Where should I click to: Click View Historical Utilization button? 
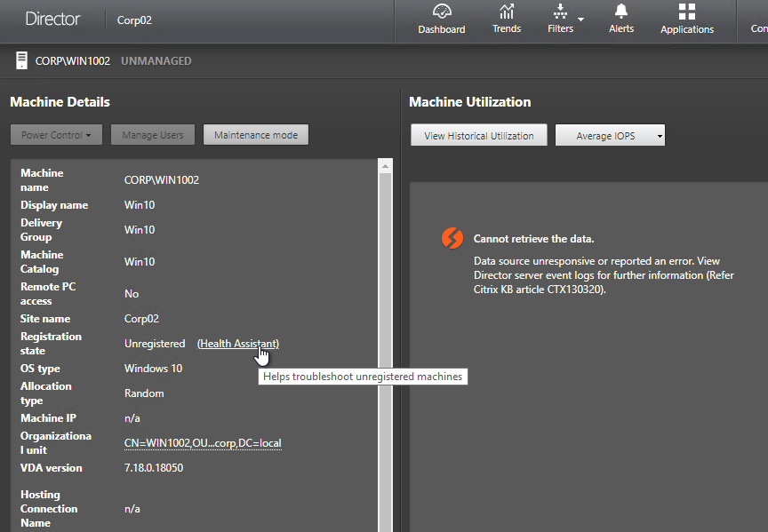coord(478,136)
